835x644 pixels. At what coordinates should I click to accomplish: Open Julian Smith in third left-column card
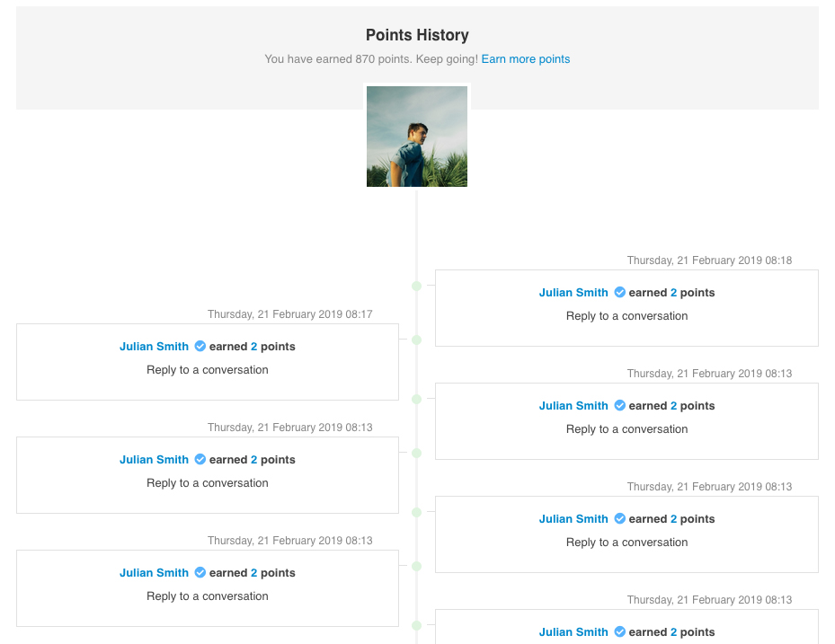pyautogui.click(x=154, y=573)
